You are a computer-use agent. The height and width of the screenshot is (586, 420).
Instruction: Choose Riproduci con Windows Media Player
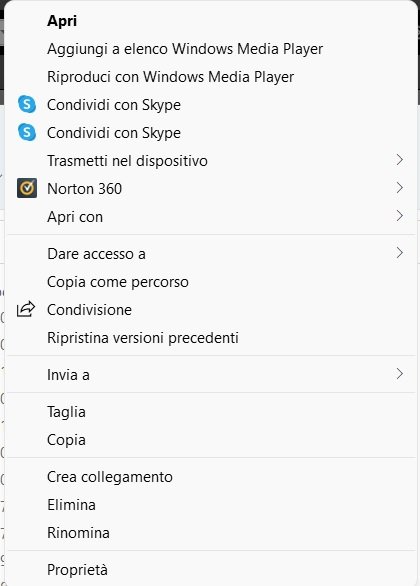pos(170,77)
